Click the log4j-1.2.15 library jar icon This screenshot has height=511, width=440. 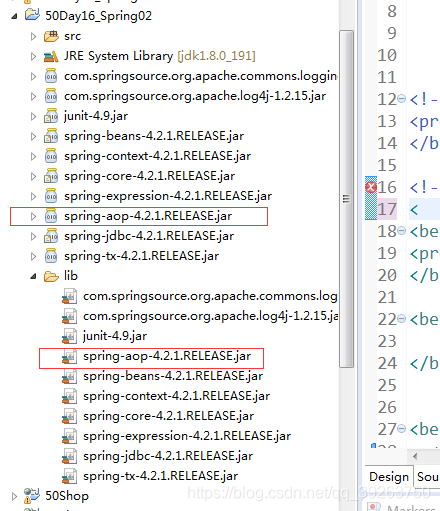[51, 96]
